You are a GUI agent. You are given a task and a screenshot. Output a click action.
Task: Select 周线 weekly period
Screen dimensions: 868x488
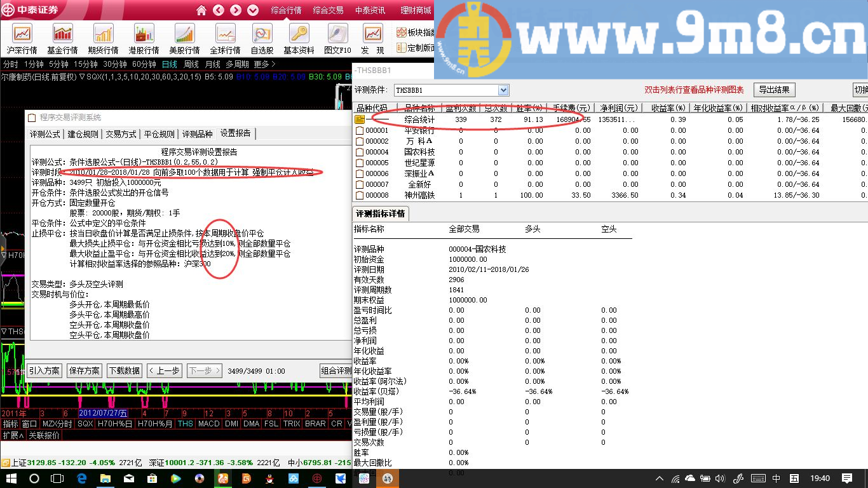191,64
